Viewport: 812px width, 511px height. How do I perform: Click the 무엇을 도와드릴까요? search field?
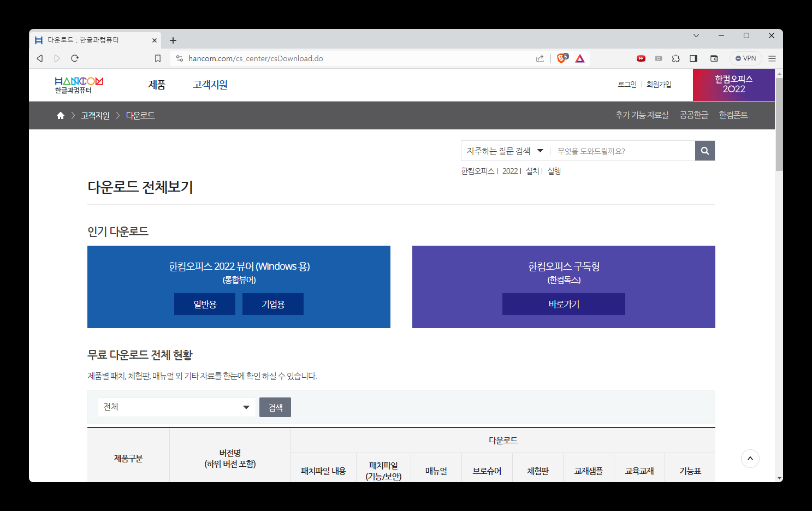(x=623, y=151)
